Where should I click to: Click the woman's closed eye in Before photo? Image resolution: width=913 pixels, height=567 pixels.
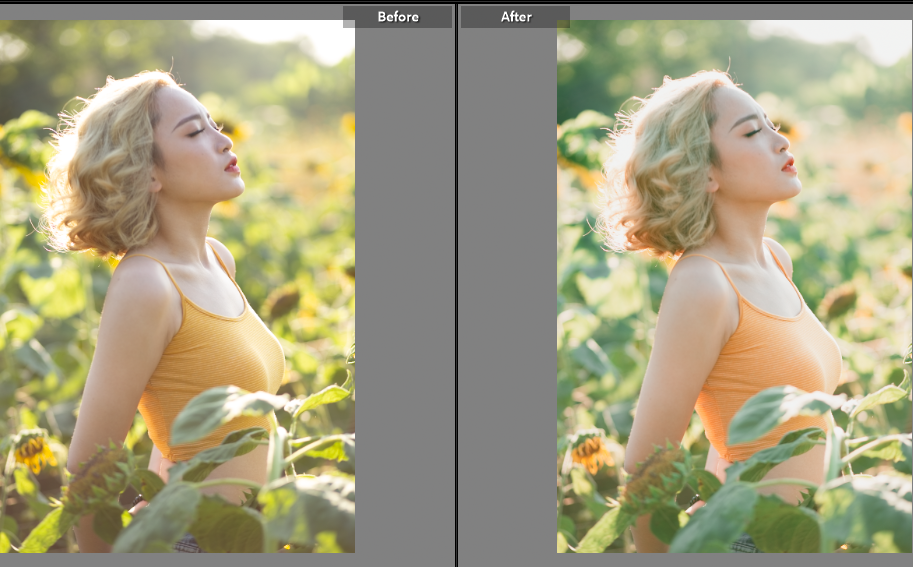click(x=196, y=130)
